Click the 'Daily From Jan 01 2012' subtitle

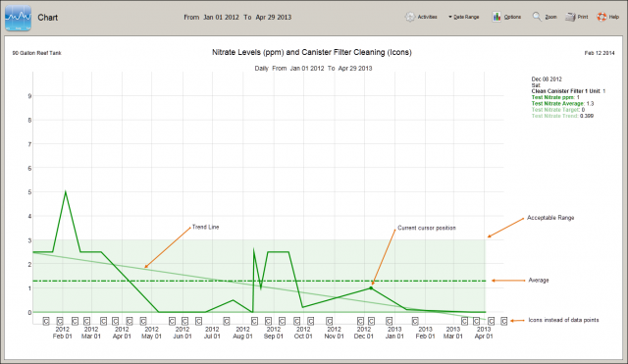coord(313,69)
